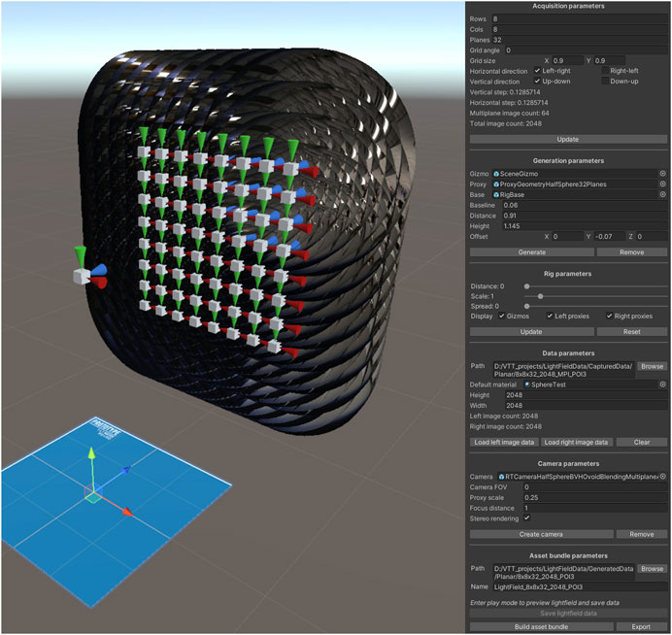Click the Data parameters Width field

586,405
